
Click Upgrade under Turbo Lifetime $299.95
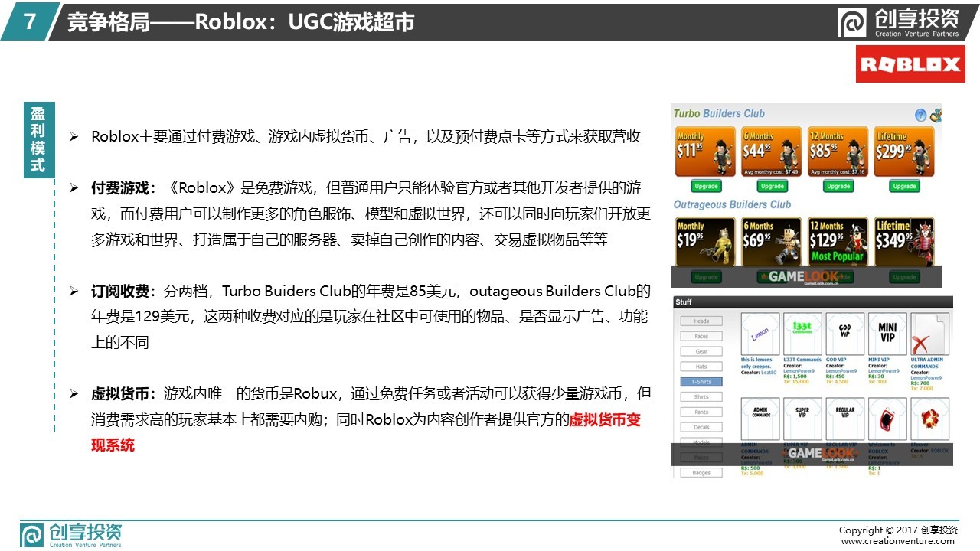(x=904, y=186)
